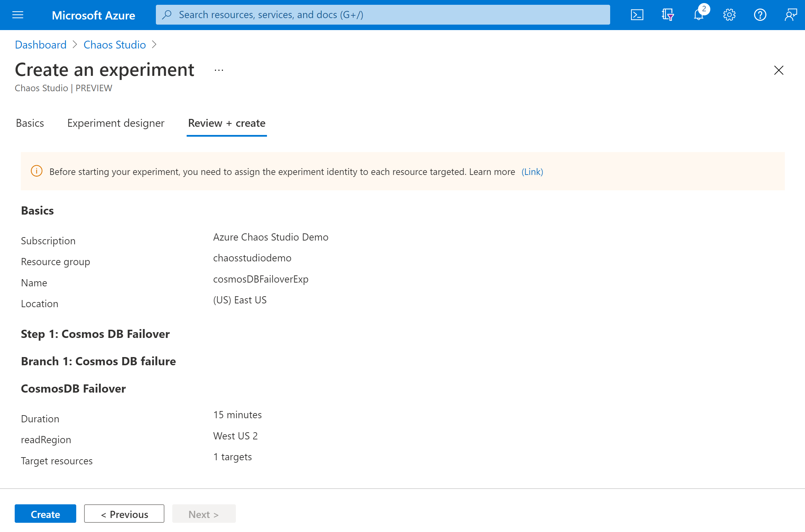
Task: Click the Search resources input field
Action: click(383, 15)
